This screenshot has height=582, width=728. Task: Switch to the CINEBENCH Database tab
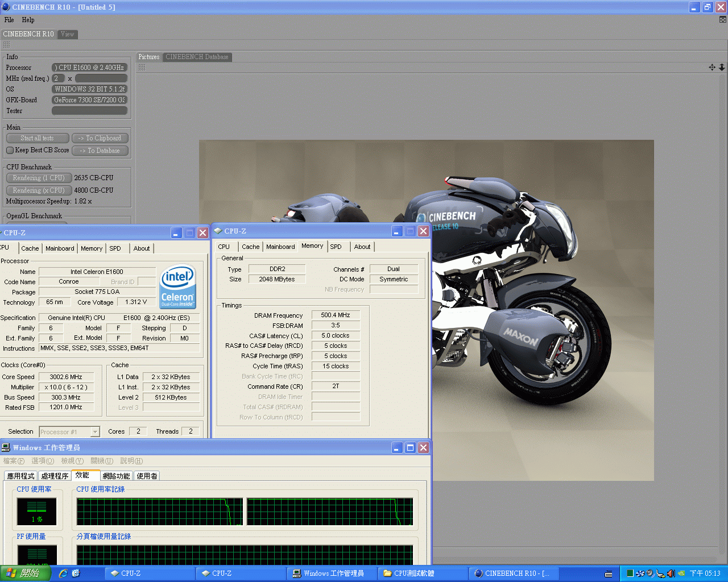197,57
